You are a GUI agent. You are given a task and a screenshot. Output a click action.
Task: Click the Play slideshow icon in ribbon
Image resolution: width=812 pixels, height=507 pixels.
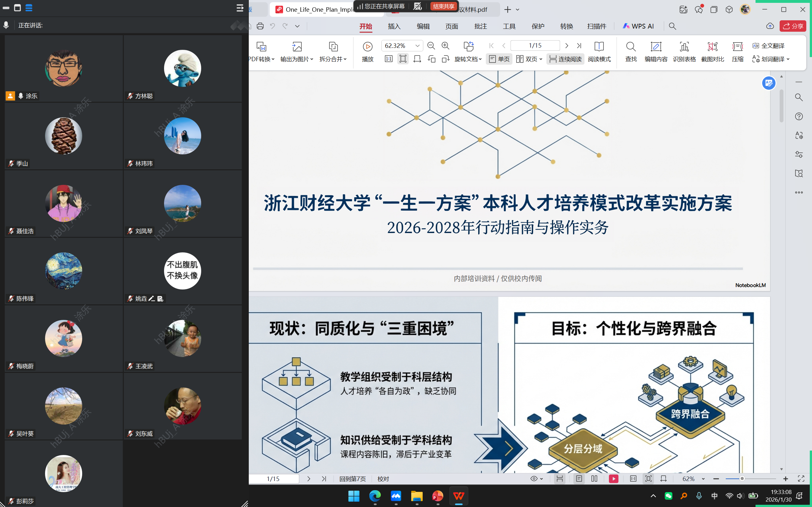[367, 47]
